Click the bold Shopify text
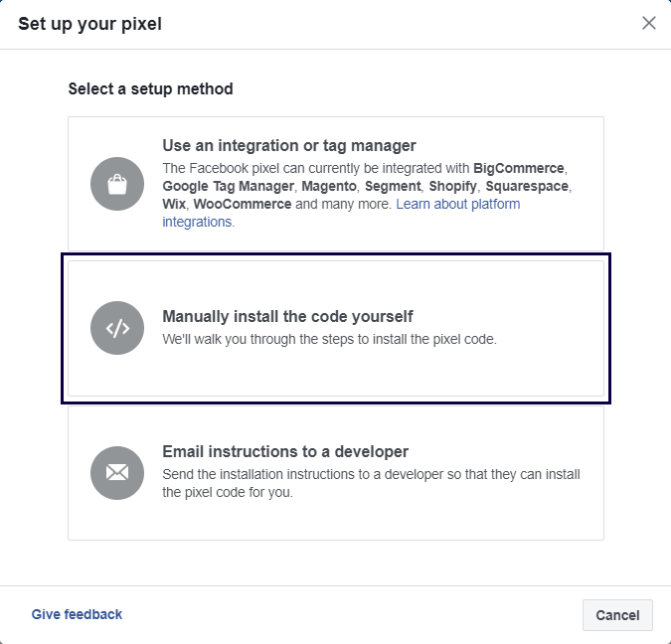The image size is (671, 644). 452,186
